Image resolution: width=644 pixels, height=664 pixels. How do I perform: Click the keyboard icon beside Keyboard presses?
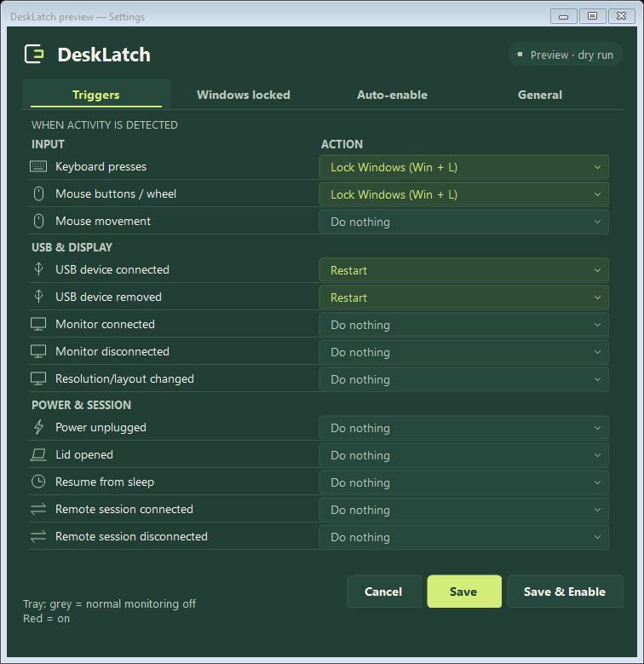[x=38, y=166]
